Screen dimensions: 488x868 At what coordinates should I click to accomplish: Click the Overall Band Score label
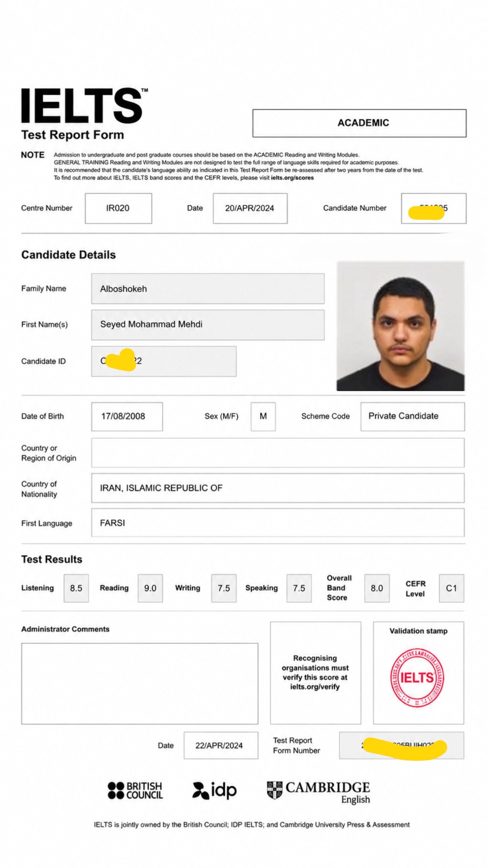[339, 588]
